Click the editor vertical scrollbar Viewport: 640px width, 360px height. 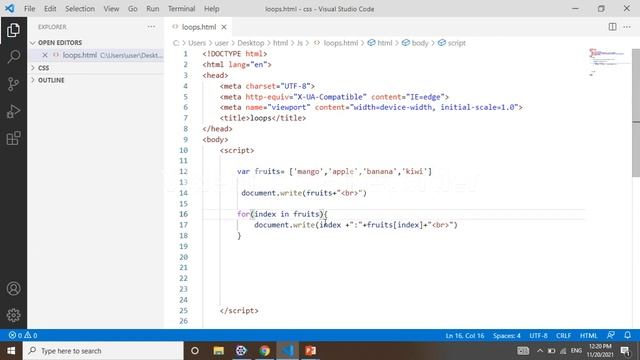tap(636, 113)
